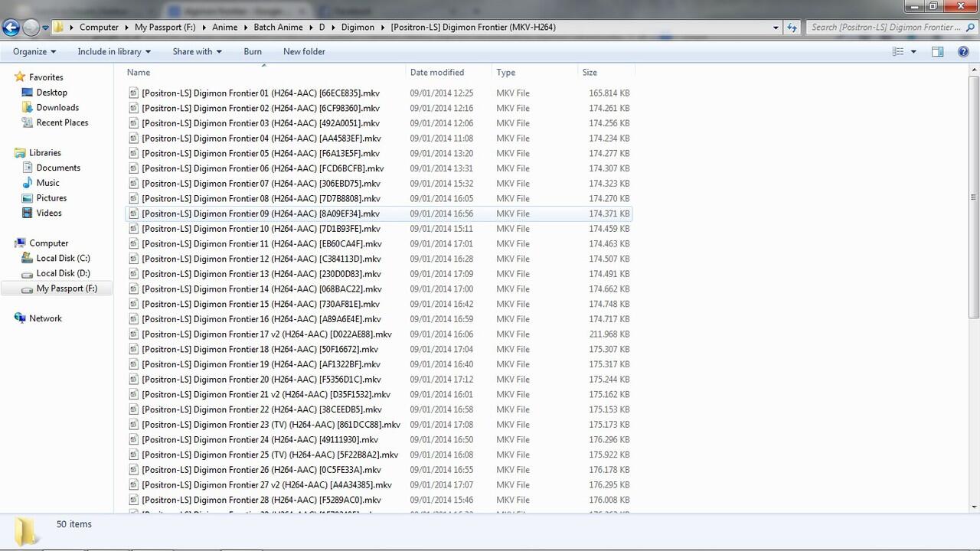Viewport: 980px width, 551px height.
Task: Open the Organize menu
Action: [34, 51]
